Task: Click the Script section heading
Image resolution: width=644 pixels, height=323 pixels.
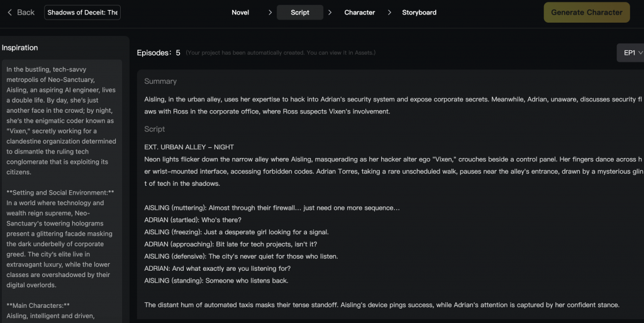Action: click(x=155, y=129)
